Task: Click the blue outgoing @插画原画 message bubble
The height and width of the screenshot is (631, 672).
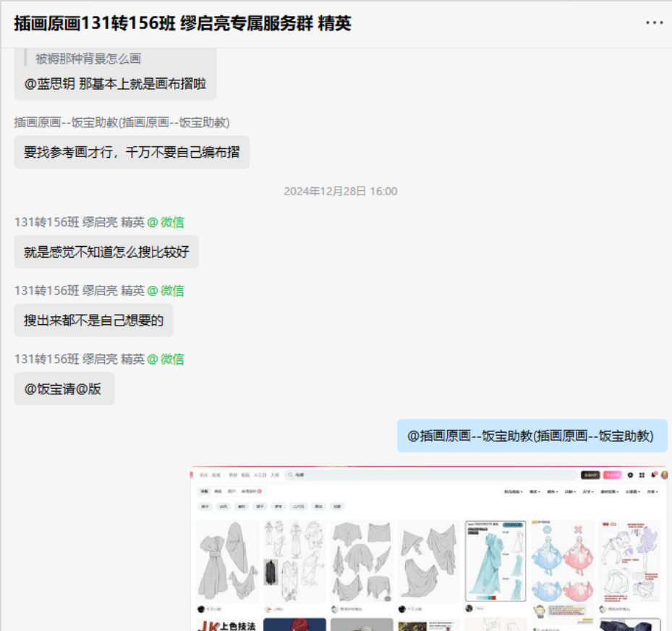Action: pos(532,436)
